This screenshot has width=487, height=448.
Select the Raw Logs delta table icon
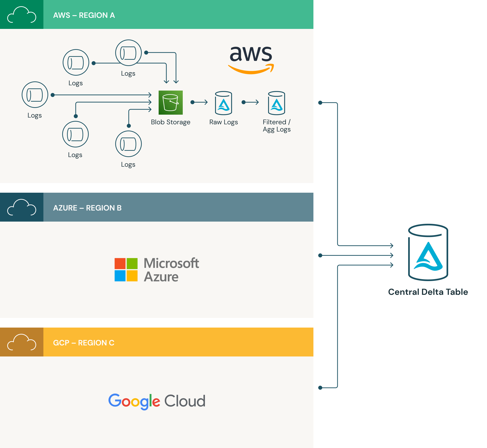(223, 103)
